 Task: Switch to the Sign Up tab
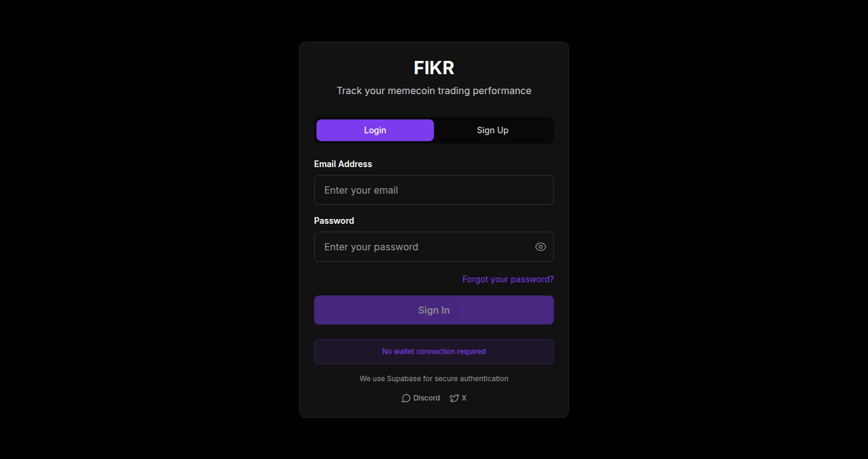click(492, 130)
